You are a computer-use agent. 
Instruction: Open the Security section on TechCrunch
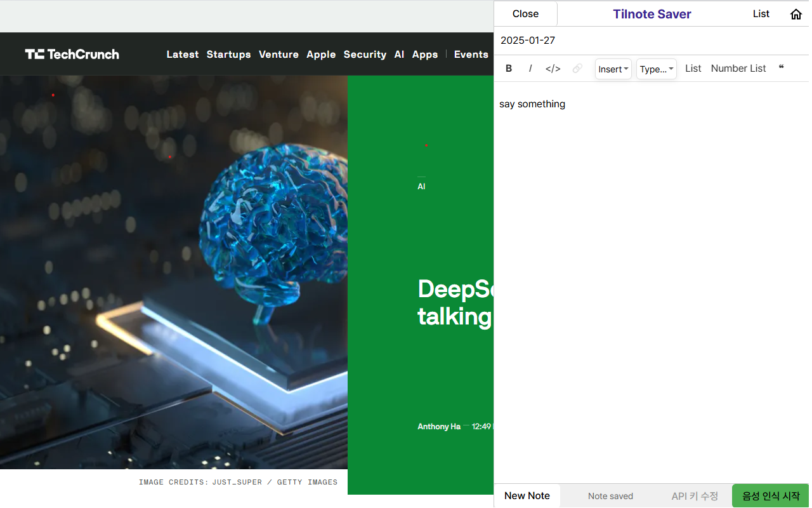pos(365,55)
